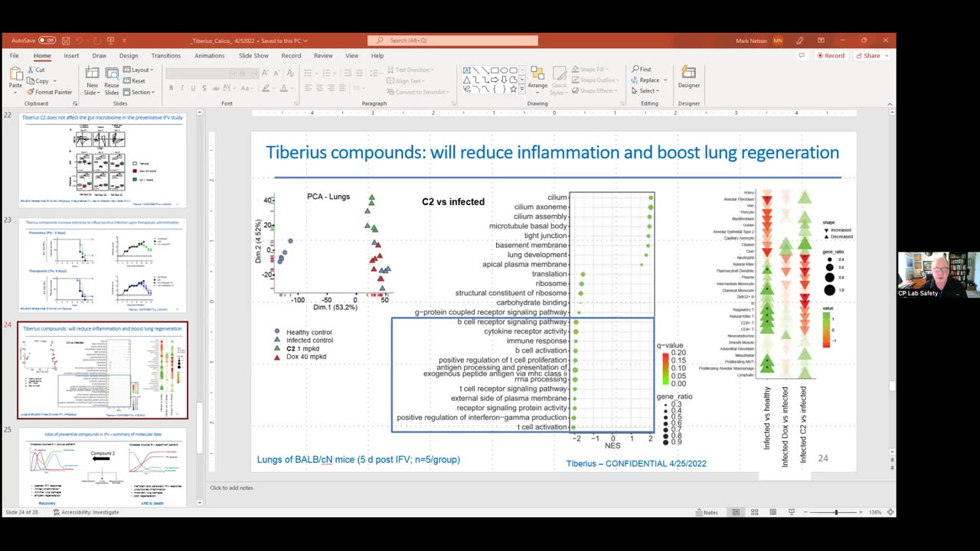Open the Comments pane icon

[x=802, y=56]
